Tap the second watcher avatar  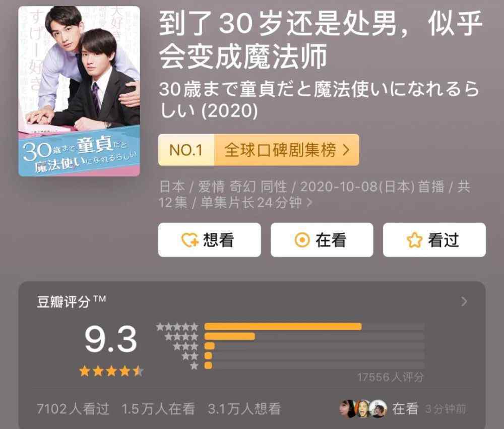pyautogui.click(x=363, y=409)
